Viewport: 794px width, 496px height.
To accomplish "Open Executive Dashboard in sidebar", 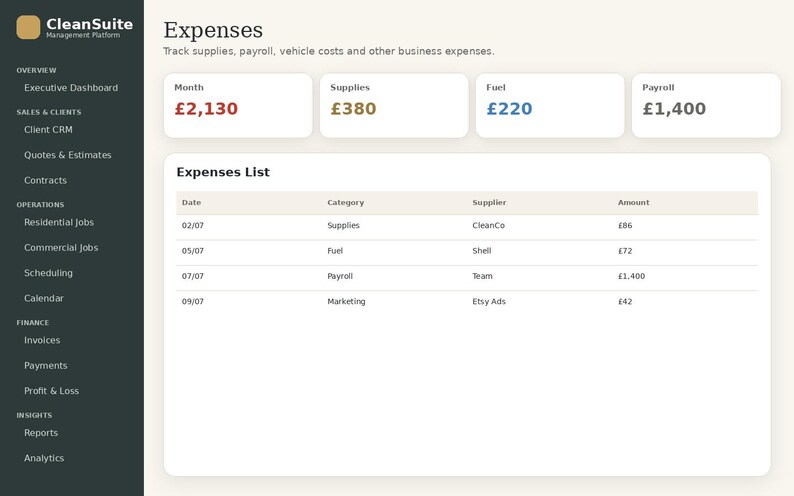I will click(x=71, y=88).
